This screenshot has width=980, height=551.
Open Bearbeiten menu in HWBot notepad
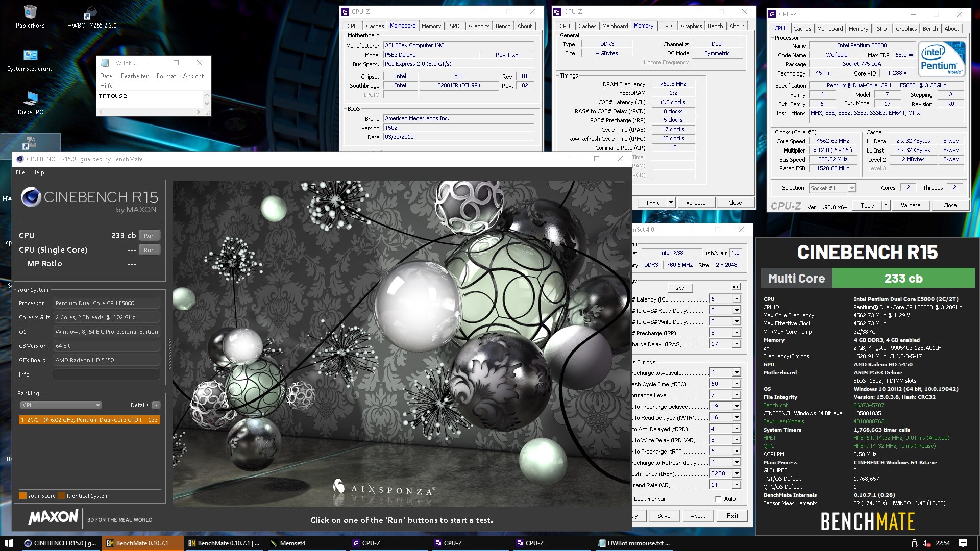135,76
